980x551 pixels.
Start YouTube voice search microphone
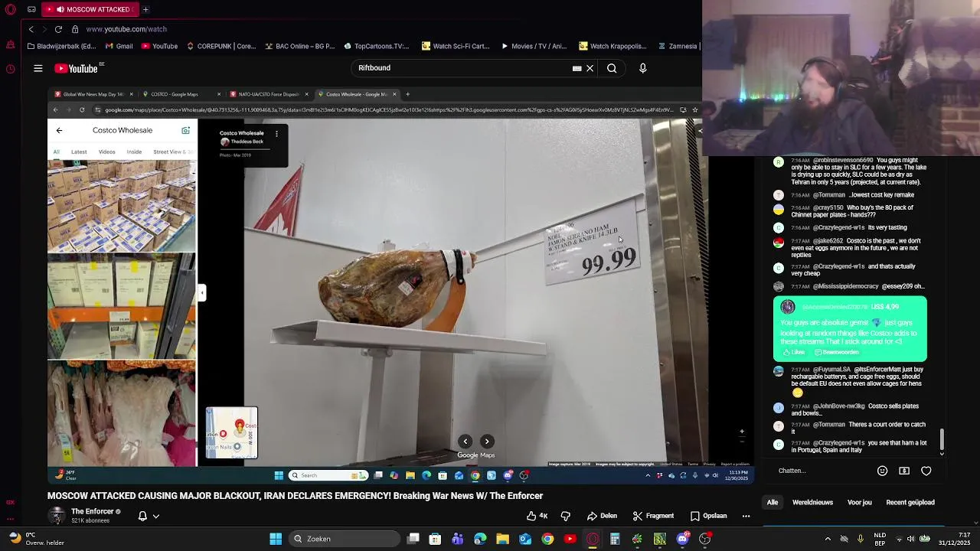tap(642, 68)
